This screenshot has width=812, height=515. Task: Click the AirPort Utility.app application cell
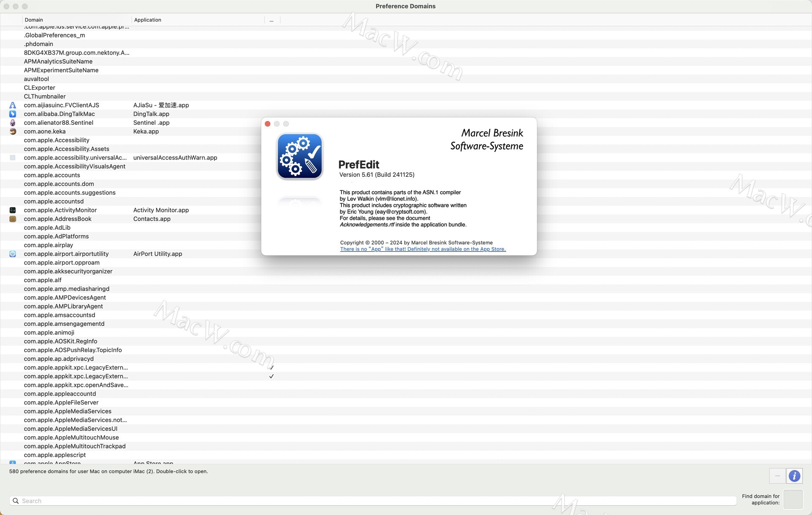[x=158, y=254]
